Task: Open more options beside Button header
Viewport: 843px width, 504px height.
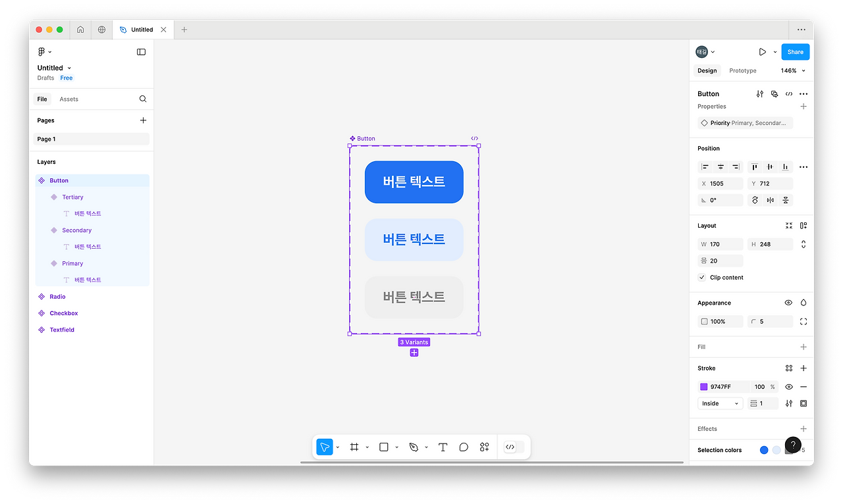Action: point(803,94)
